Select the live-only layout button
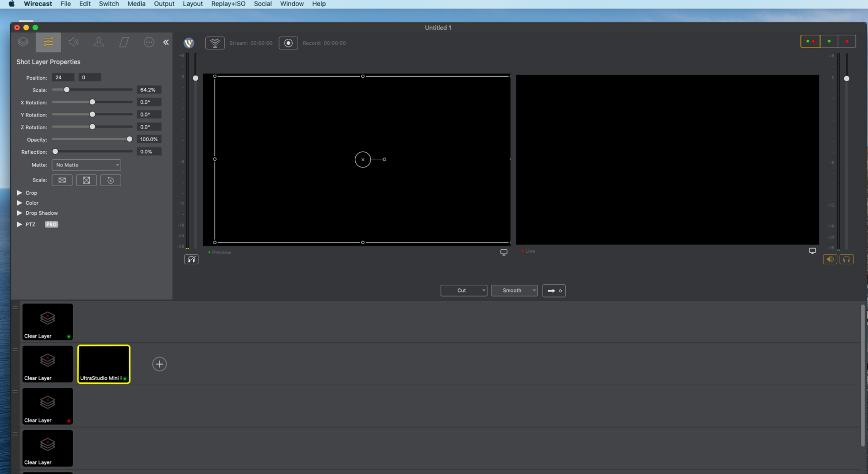This screenshot has width=868, height=474. pos(847,41)
